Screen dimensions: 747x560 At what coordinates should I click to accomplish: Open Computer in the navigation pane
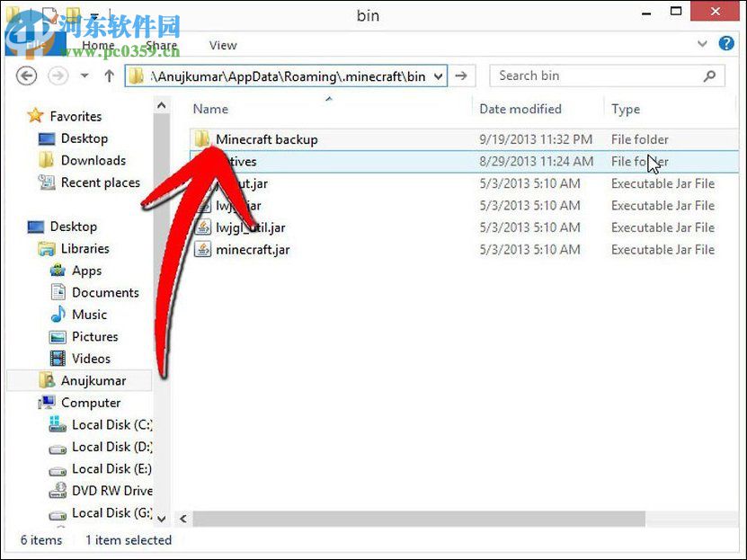pyautogui.click(x=91, y=403)
